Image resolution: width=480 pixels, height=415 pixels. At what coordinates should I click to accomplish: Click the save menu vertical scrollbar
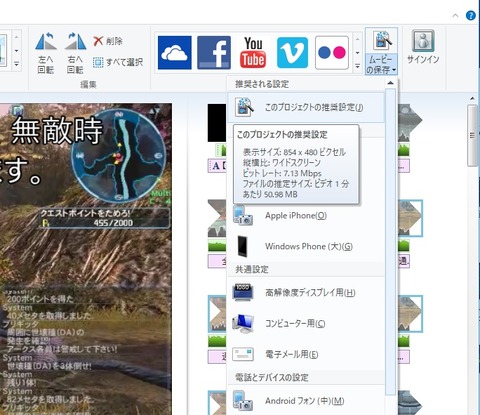click(391, 242)
